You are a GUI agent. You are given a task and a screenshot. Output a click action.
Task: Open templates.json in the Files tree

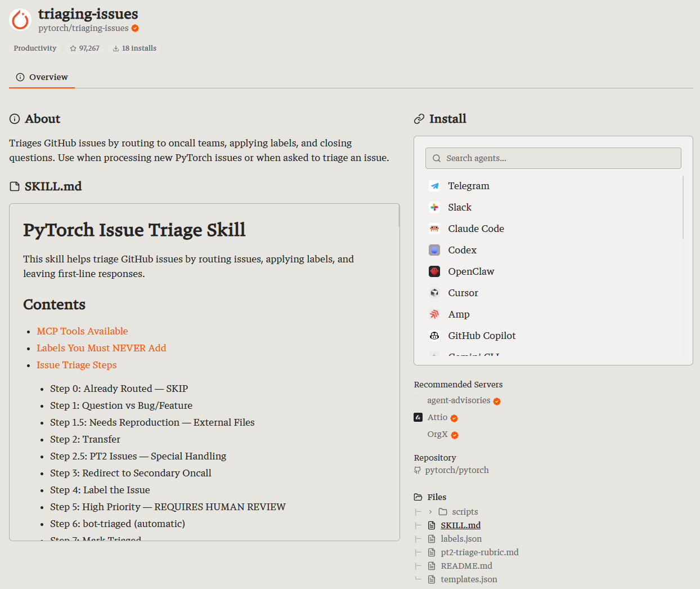[x=469, y=579]
